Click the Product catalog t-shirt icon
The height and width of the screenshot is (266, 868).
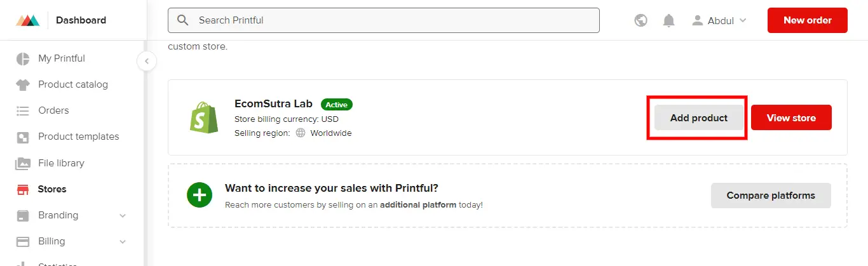[23, 84]
